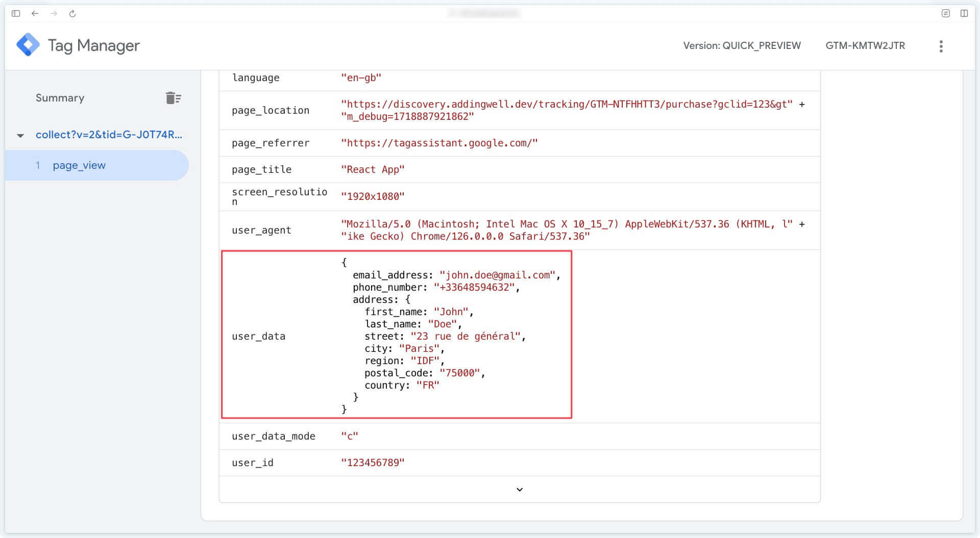
Task: Click the john.doe@gmail.com email value
Action: pyautogui.click(x=497, y=275)
